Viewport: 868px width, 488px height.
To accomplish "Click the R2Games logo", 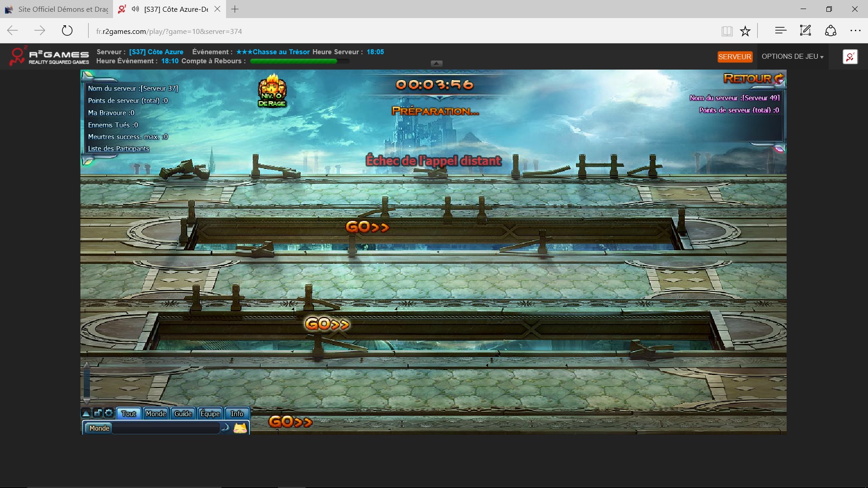I will coord(49,56).
